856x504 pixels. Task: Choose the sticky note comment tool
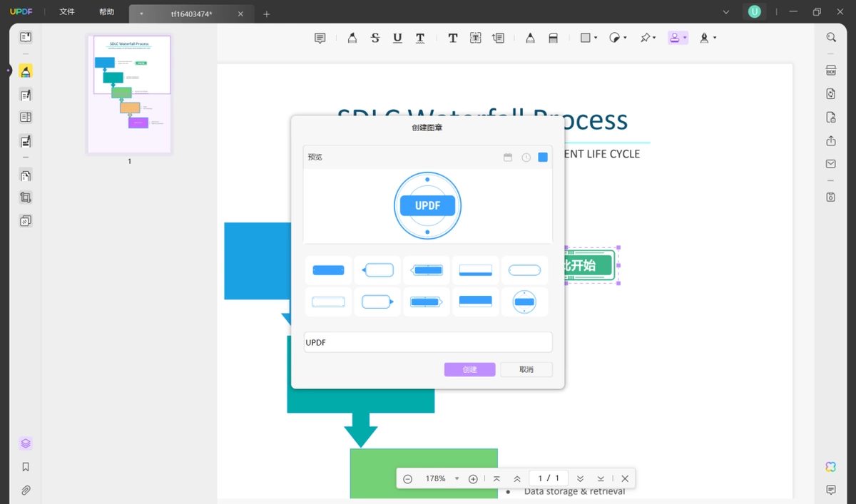click(x=320, y=38)
